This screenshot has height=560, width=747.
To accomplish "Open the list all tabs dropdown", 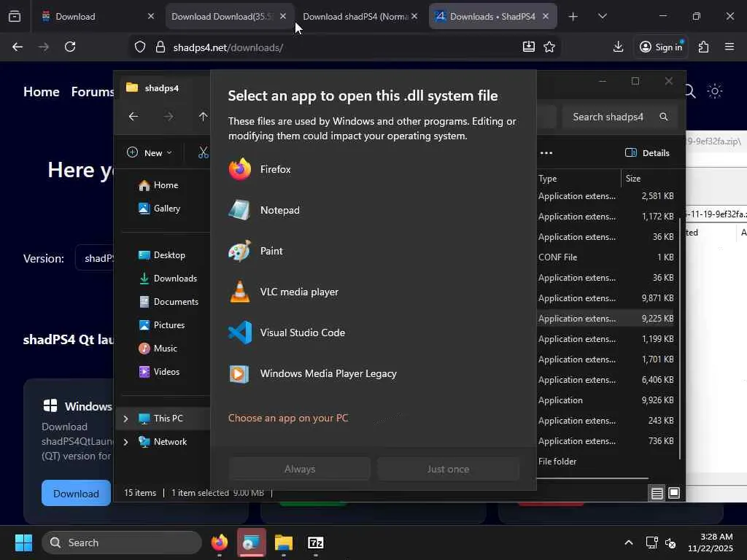I will click(603, 17).
